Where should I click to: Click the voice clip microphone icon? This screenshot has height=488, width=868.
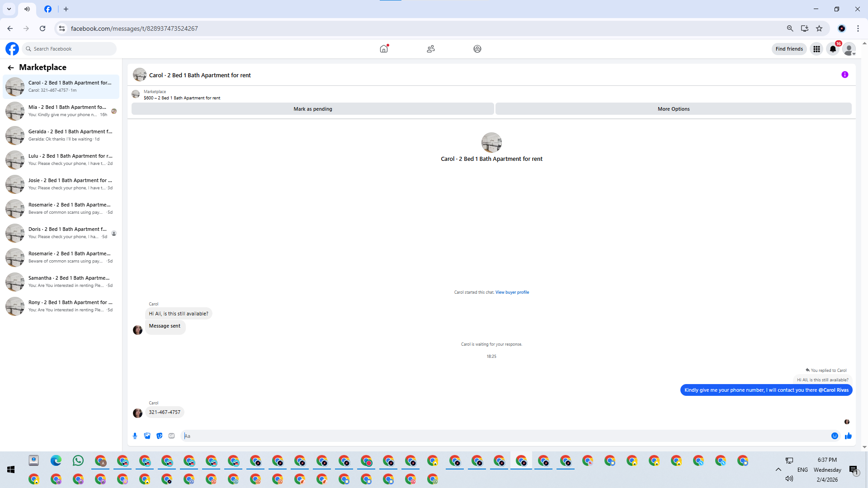(135, 436)
